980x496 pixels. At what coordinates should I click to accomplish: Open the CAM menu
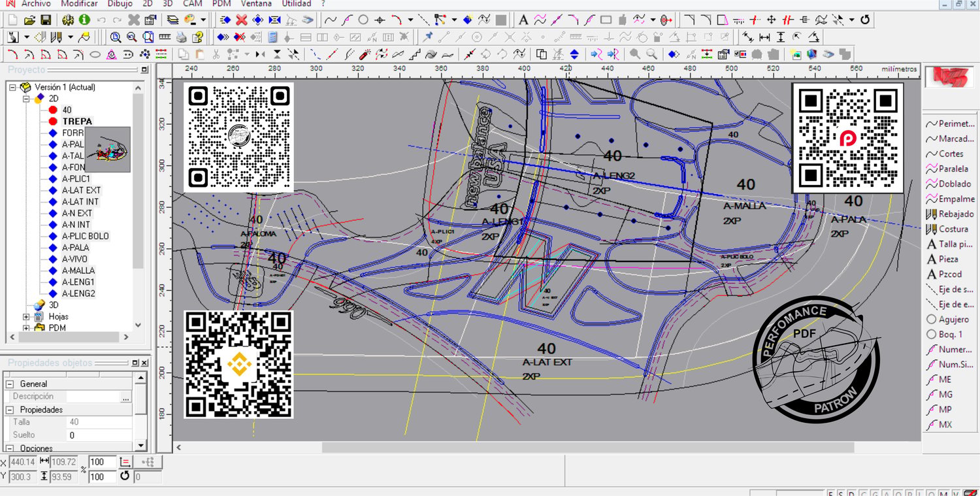(192, 3)
